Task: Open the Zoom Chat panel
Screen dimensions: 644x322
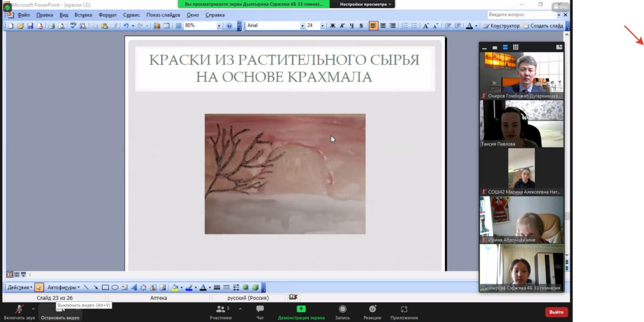Action: click(260, 312)
